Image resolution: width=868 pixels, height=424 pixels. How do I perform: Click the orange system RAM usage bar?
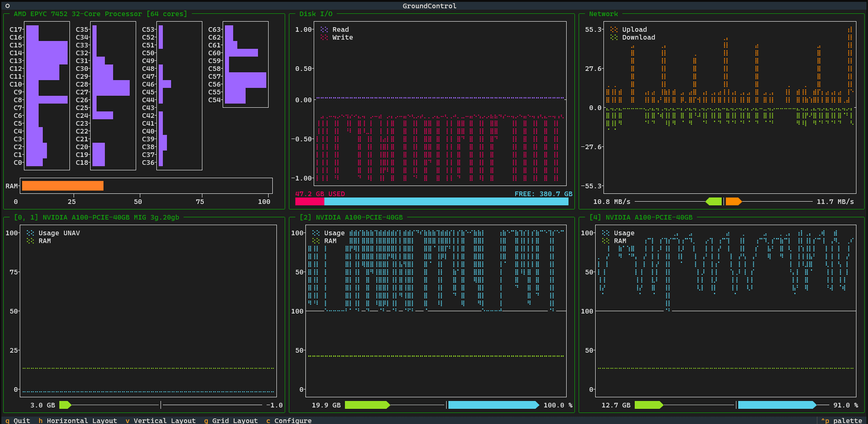(x=63, y=186)
